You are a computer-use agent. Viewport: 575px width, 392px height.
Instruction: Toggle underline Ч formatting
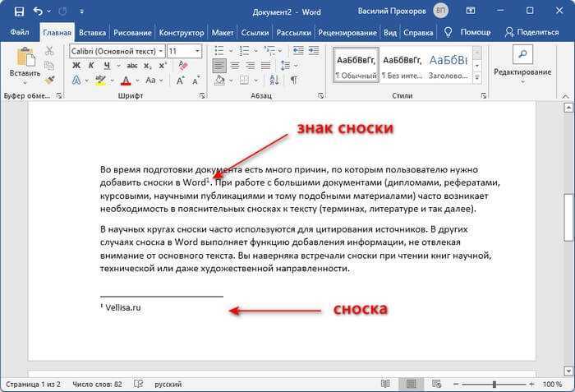click(107, 66)
